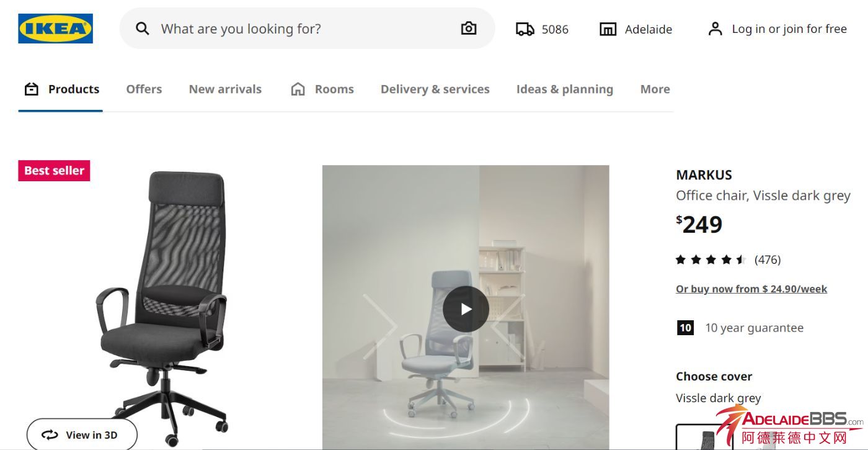The width and height of the screenshot is (868, 450).
Task: Click the Rooms house icon
Action: (298, 89)
